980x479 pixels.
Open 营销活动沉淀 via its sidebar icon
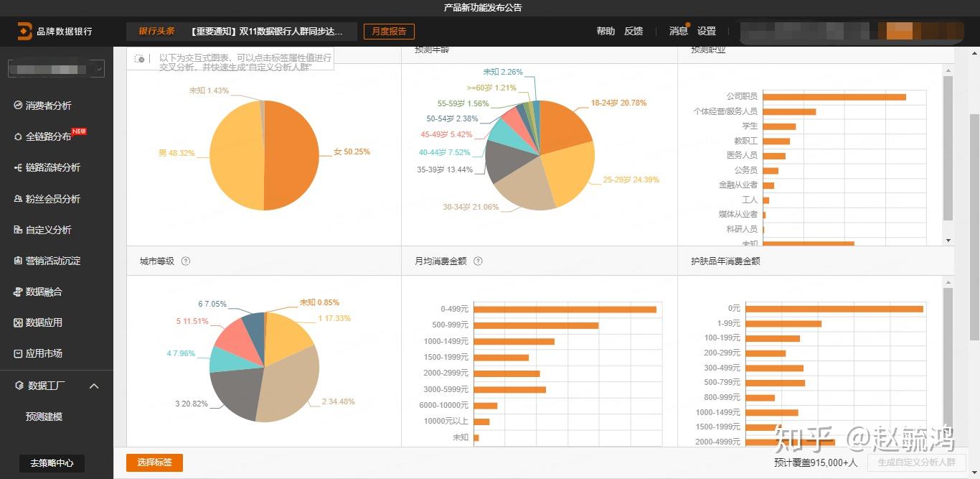click(19, 261)
